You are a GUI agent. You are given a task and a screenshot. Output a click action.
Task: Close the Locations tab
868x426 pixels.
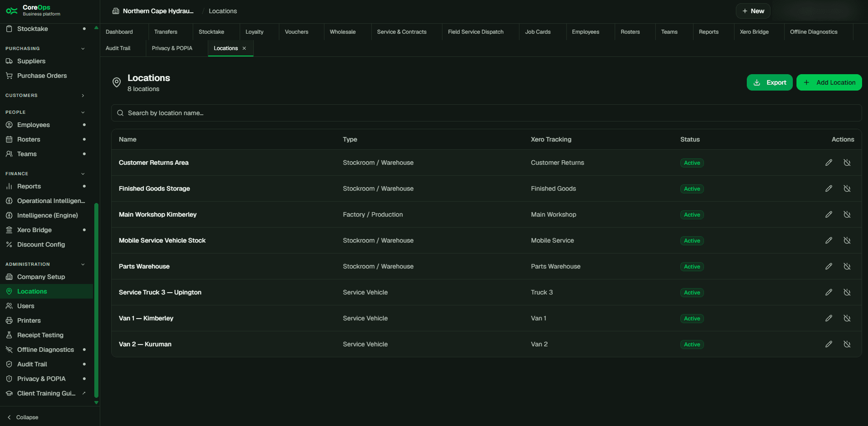point(244,48)
